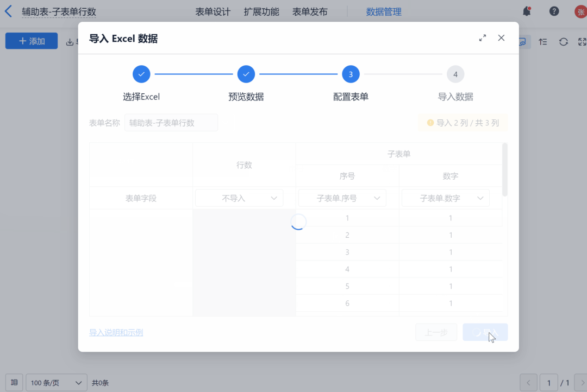This screenshot has height=392, width=587.
Task: Click the 表单名称 input field
Action: click(x=171, y=123)
